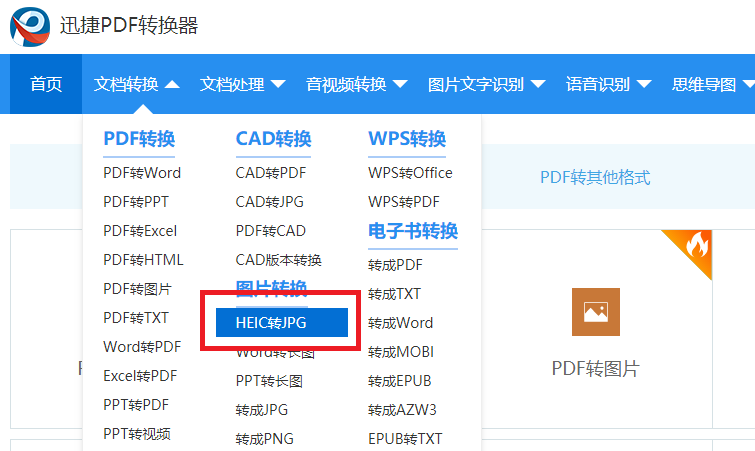Expand the 语音识别 dropdown arrow
The height and width of the screenshot is (451, 755).
coord(644,85)
